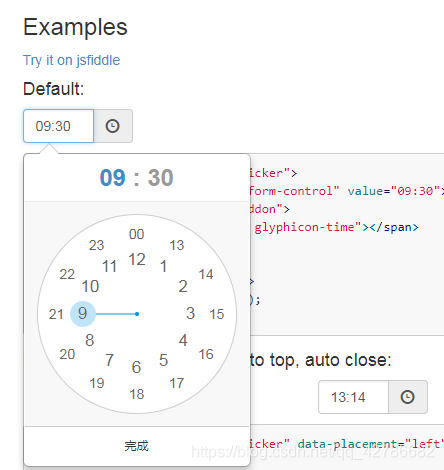This screenshot has height=470, width=444.
Task: Choose hour 00 on outer ring
Action: pos(137,234)
